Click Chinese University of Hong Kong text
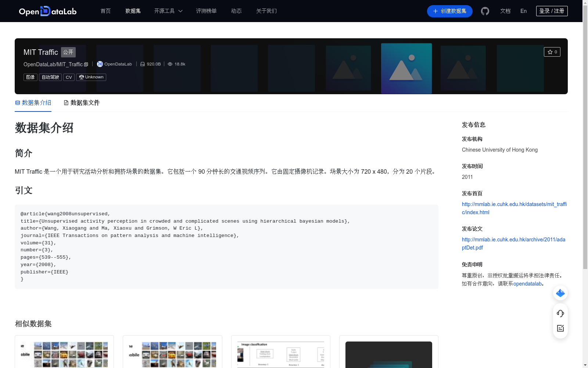The image size is (588, 368). pos(500,150)
